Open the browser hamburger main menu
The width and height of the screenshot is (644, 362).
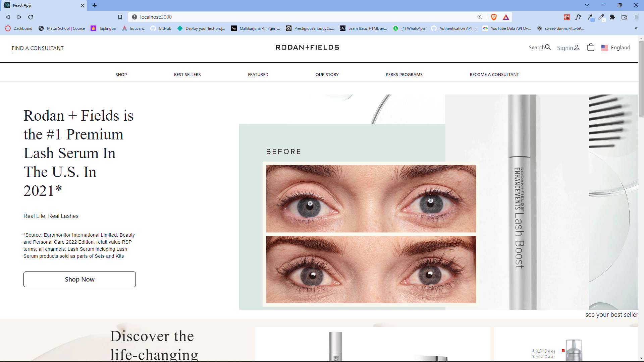(636, 17)
